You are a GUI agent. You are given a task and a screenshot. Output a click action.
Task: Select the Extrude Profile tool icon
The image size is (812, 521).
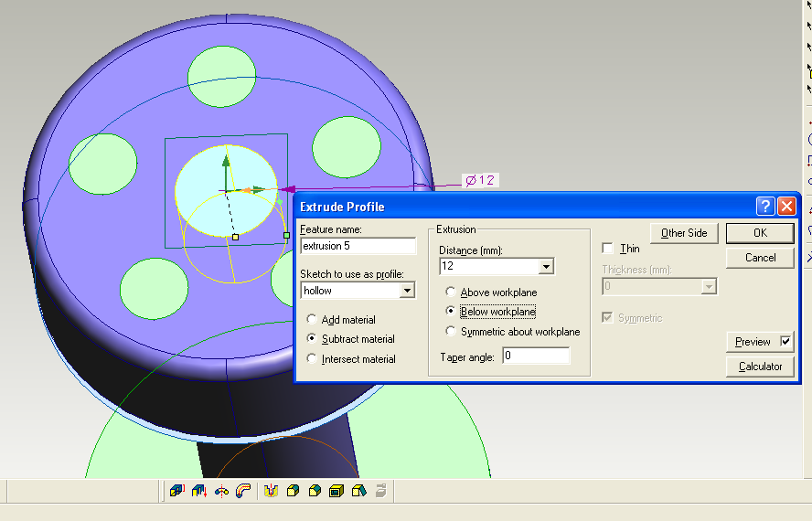click(x=177, y=491)
